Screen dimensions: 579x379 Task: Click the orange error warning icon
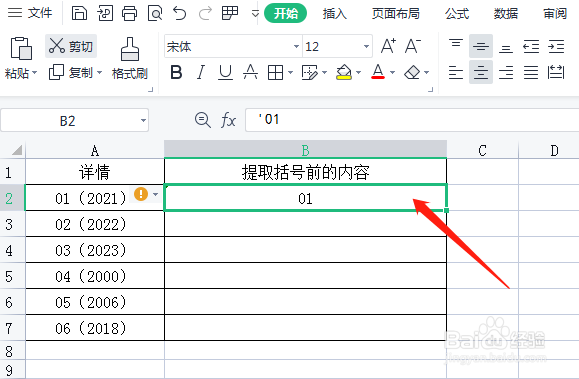pos(141,194)
